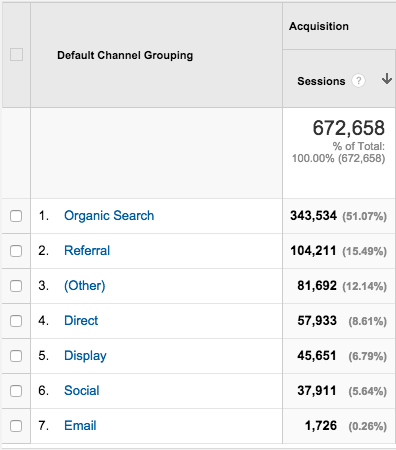Open the Referral channel link

[x=87, y=251]
